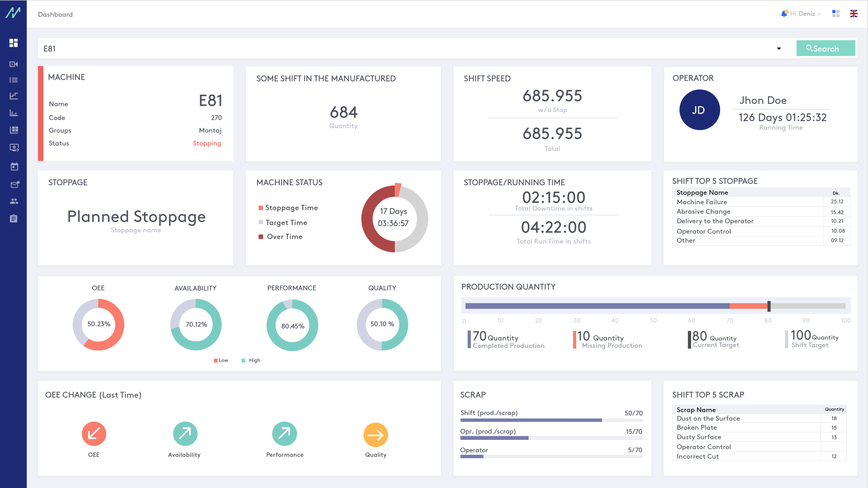
Task: Open the step-line chart report in sidebar
Action: point(14,96)
